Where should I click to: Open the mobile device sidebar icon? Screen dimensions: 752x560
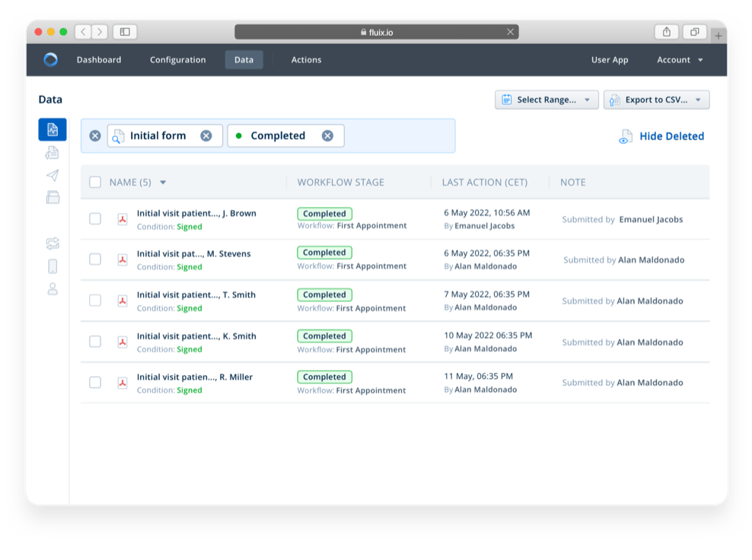coord(53,266)
